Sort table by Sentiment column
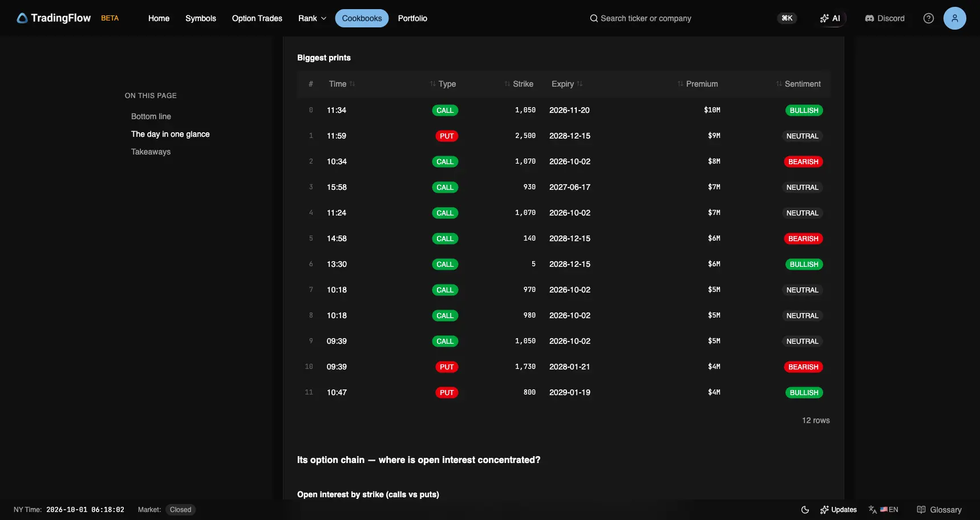Image resolution: width=980 pixels, height=520 pixels. [x=798, y=84]
